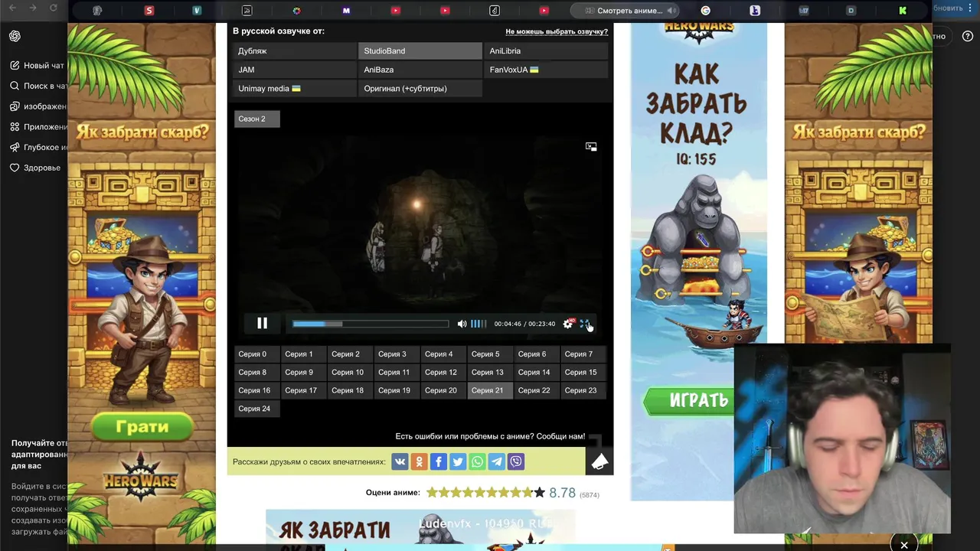The image size is (980, 551).
Task: Open browser three-dot menu
Action: click(x=971, y=8)
